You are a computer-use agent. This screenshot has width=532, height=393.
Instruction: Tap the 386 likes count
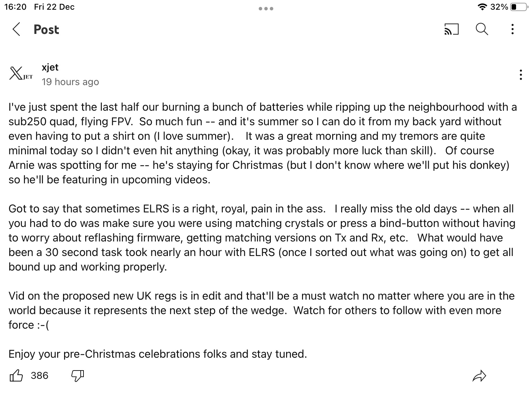click(x=39, y=376)
